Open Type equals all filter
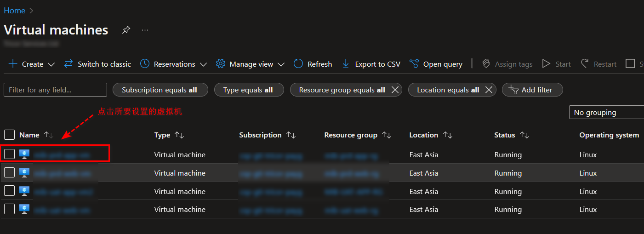644x234 pixels. [248, 90]
